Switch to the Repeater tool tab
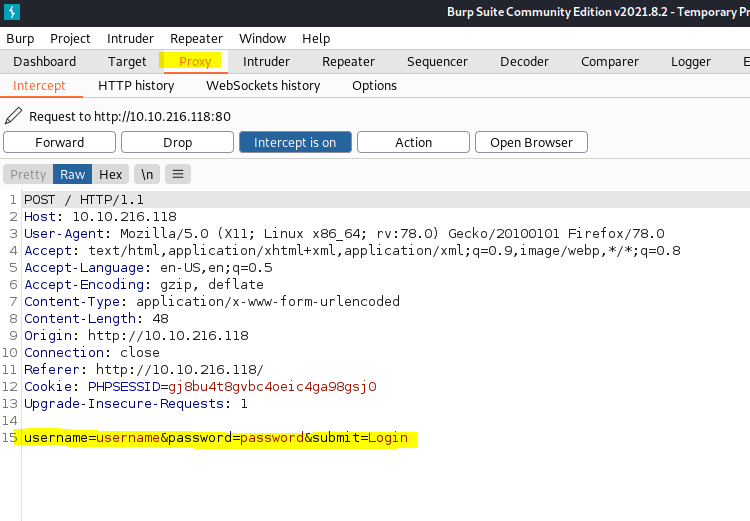The image size is (750, 521). pyautogui.click(x=348, y=61)
